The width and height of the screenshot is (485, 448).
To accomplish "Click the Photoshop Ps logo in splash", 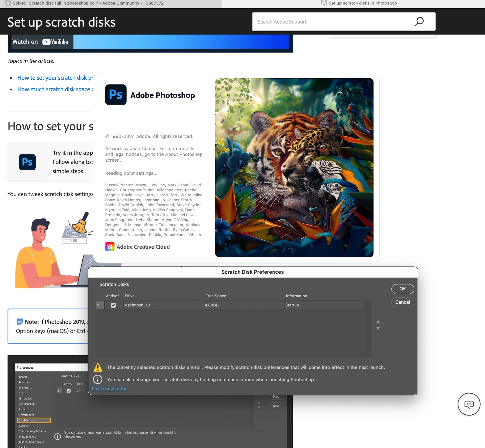I will point(115,95).
